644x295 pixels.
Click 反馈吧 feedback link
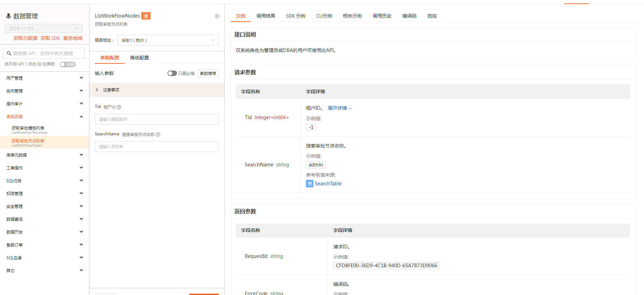(48, 64)
